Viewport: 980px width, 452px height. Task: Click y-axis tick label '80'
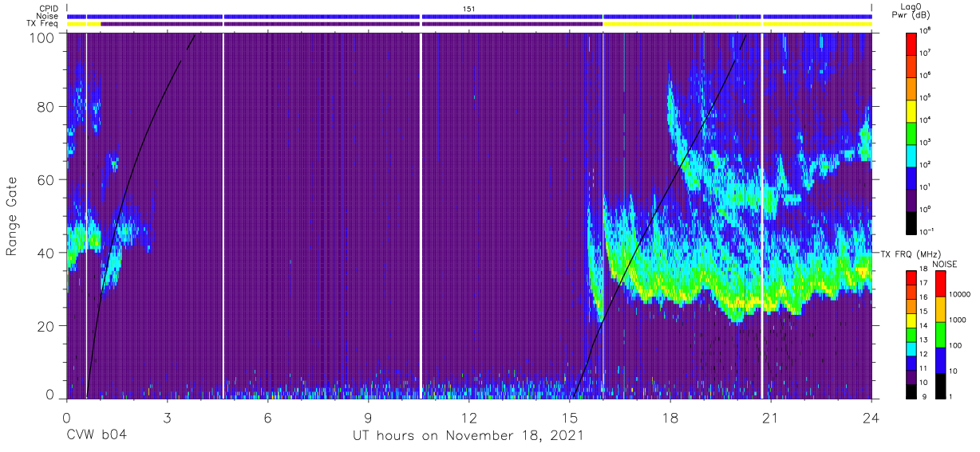(46, 106)
